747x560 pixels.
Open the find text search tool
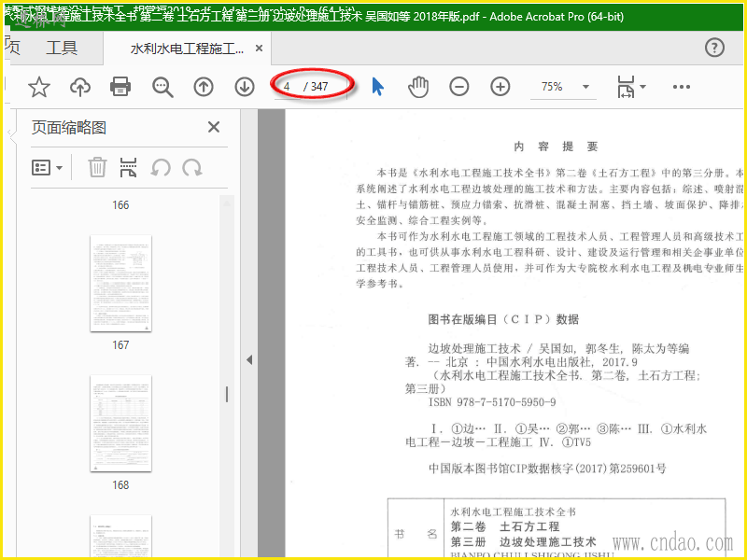click(x=162, y=87)
